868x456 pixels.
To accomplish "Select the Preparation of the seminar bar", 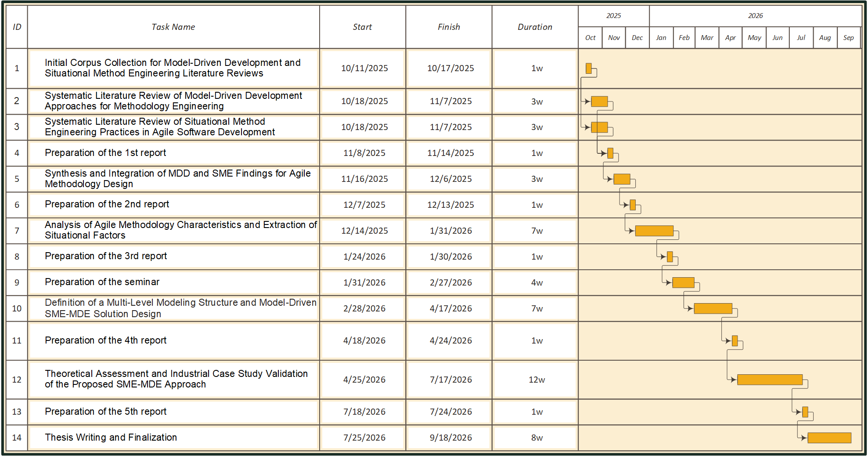I will point(683,282).
